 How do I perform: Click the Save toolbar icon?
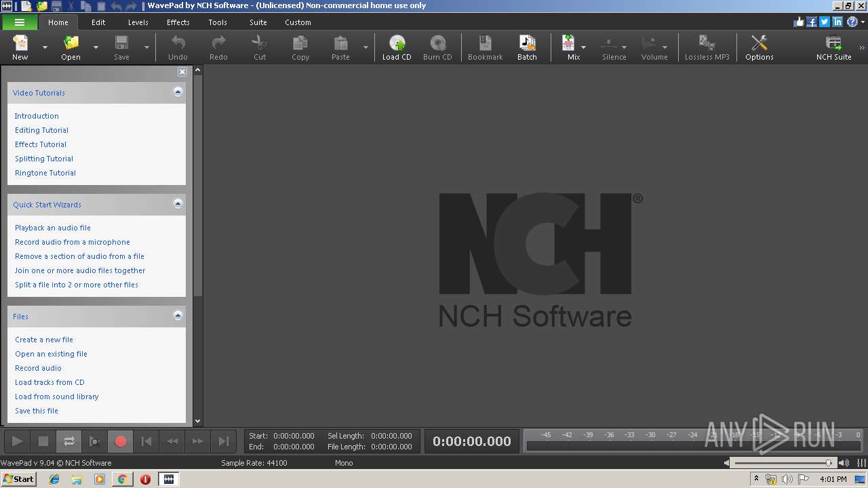point(121,47)
